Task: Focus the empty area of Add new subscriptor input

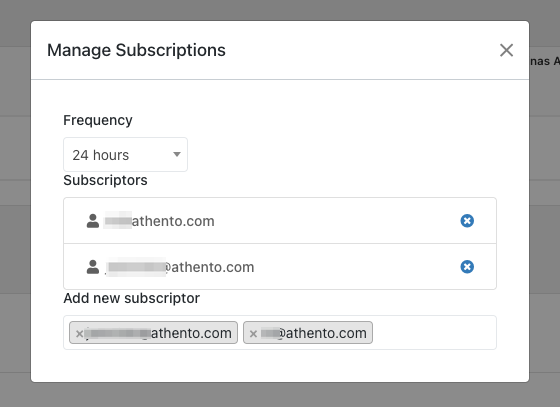Action: [434, 332]
